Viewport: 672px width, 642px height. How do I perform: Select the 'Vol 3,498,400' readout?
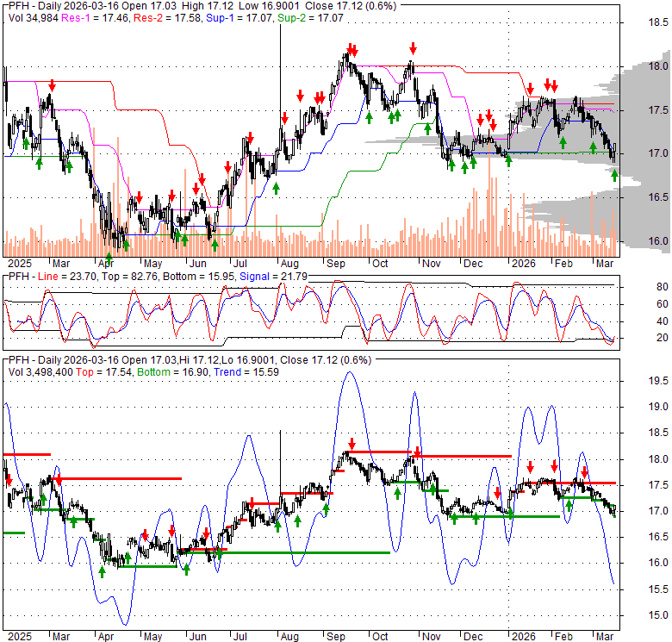(40, 372)
